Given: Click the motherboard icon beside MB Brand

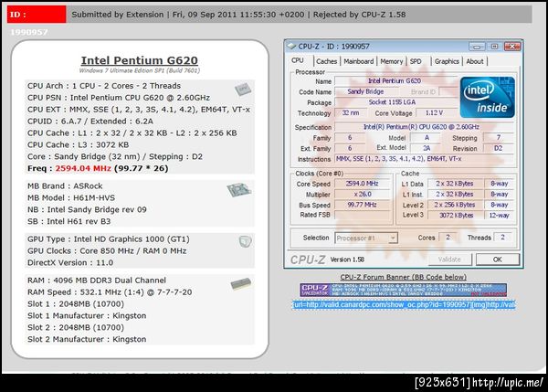Looking at the screenshot, I should point(239,190).
